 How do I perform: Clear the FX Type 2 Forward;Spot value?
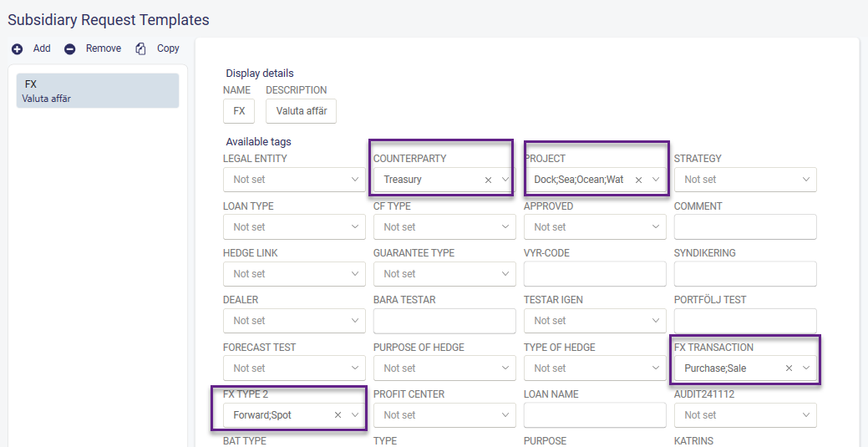click(338, 414)
